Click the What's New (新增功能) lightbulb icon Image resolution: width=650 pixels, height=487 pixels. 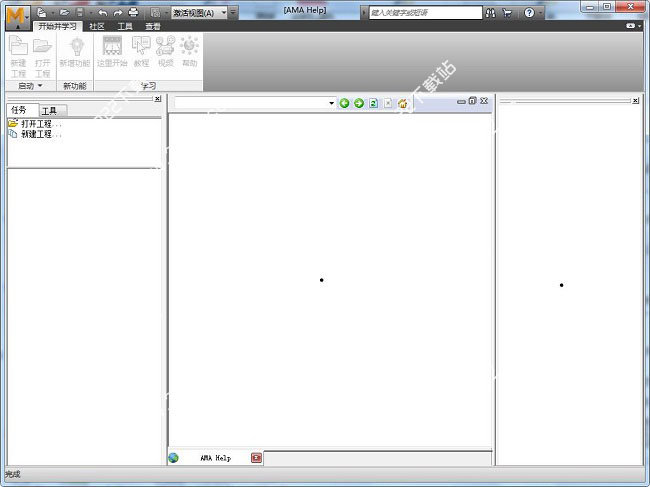tap(74, 51)
